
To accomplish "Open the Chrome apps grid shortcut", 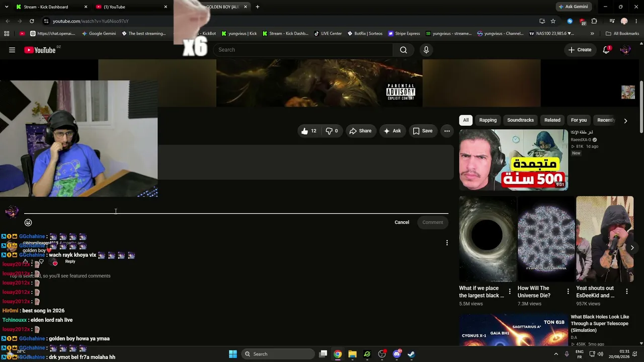I will pos(7,34).
